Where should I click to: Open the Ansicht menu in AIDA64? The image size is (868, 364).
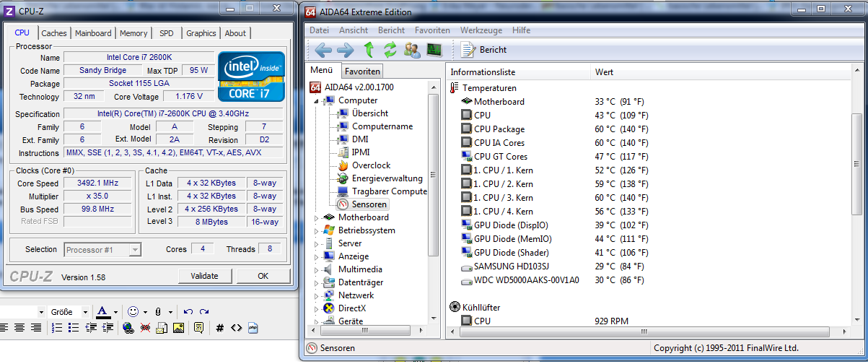pyautogui.click(x=354, y=30)
